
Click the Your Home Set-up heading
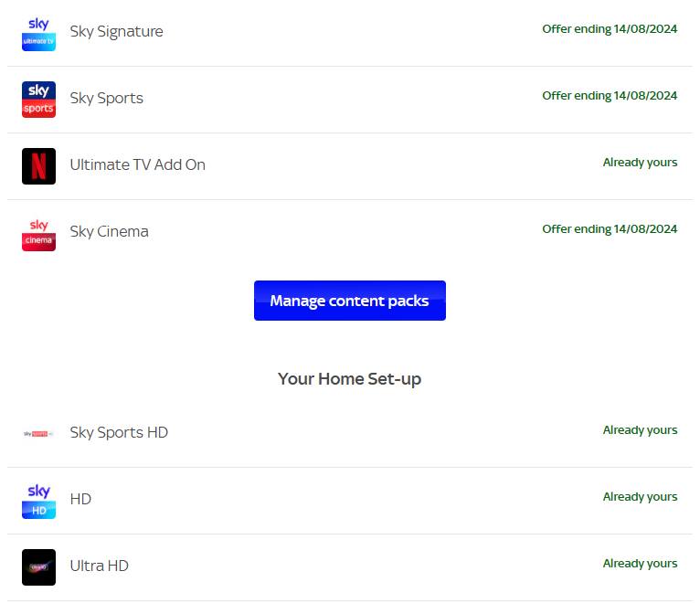(x=349, y=379)
